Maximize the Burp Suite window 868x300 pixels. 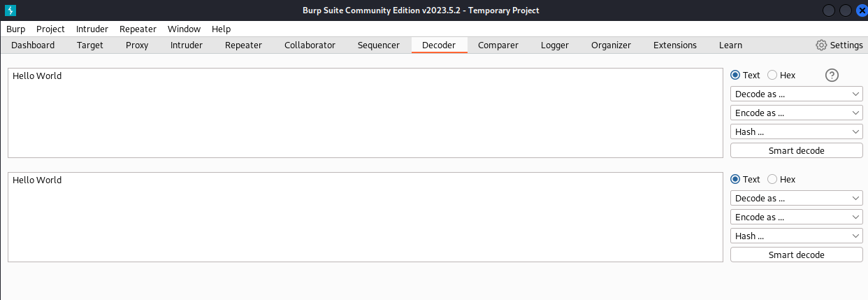tap(846, 10)
